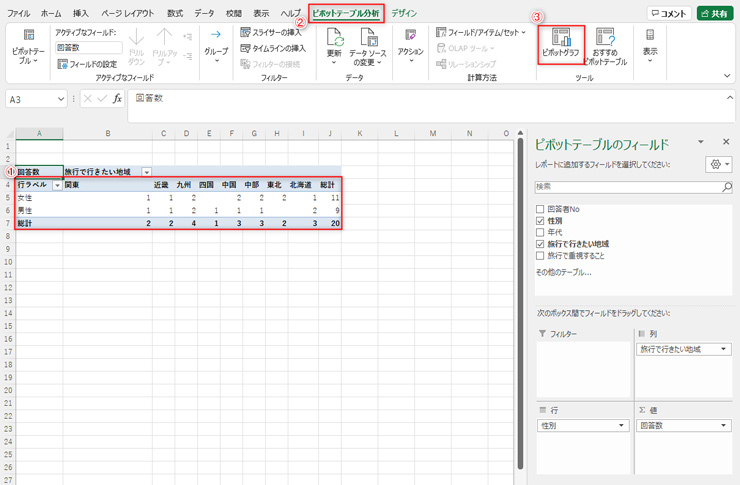Click the その他のテーブル... link

tap(563, 271)
